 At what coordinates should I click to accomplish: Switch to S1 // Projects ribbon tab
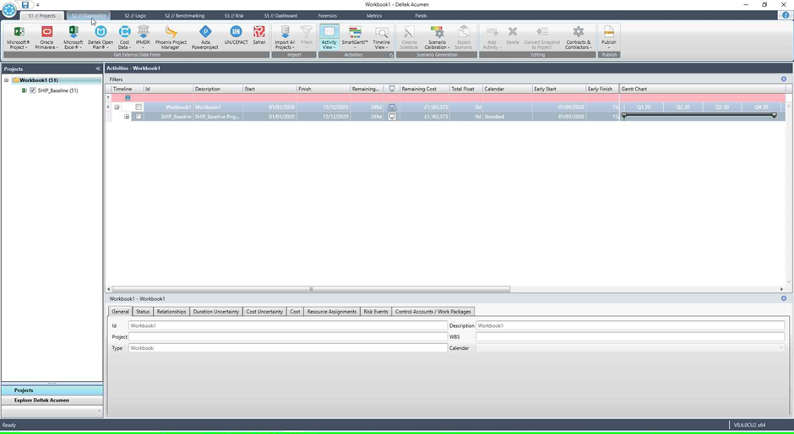(x=42, y=16)
